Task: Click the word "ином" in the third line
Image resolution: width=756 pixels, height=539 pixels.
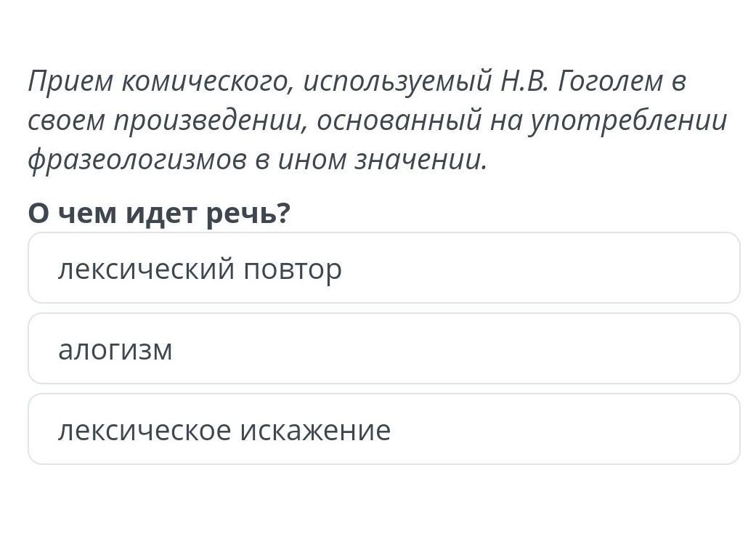Action: coord(313,159)
